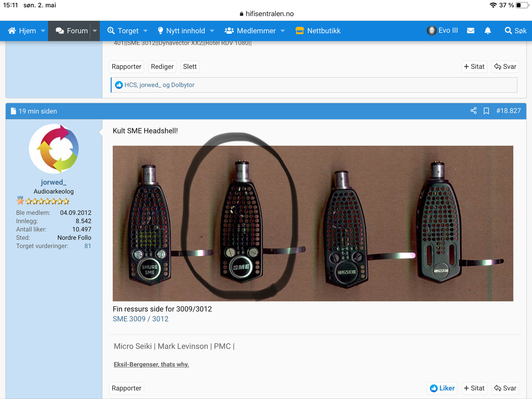The width and height of the screenshot is (532, 399).
Task: Click the 'Audioarkeolog' user title
Action: (x=54, y=191)
